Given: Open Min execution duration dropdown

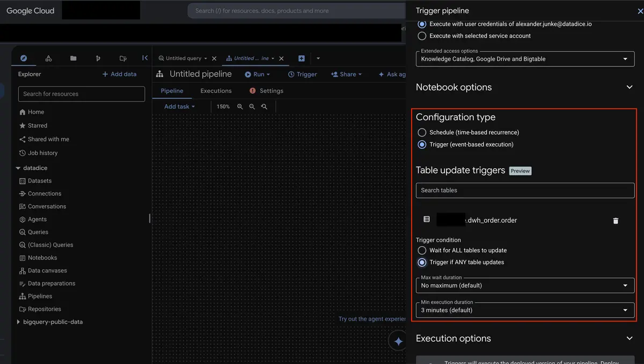Looking at the screenshot, I should click(525, 310).
